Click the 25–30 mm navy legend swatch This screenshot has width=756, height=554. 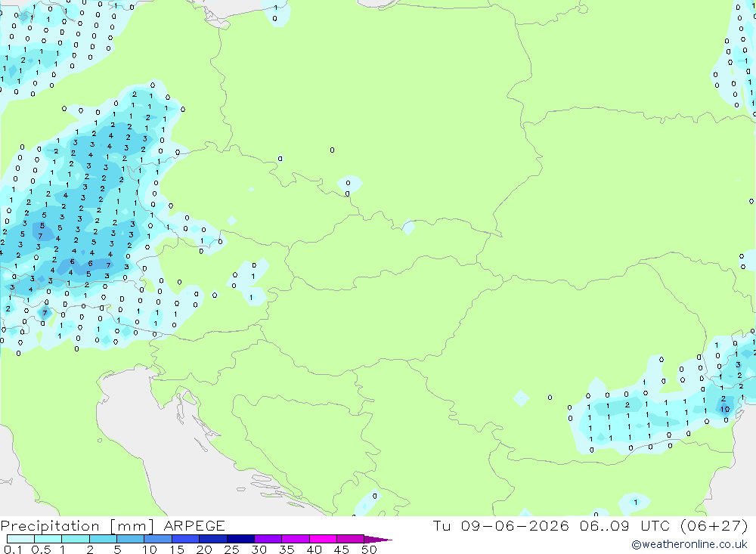240,539
